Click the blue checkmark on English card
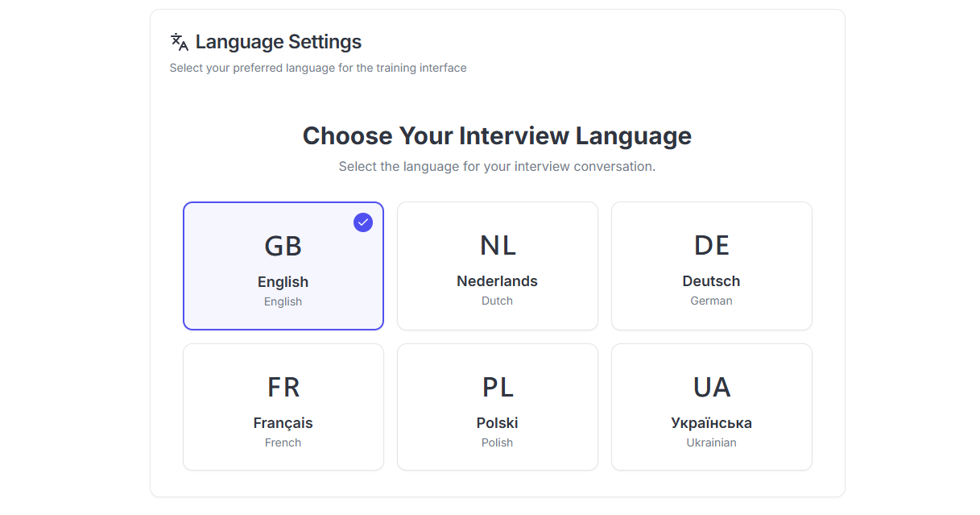 point(363,222)
